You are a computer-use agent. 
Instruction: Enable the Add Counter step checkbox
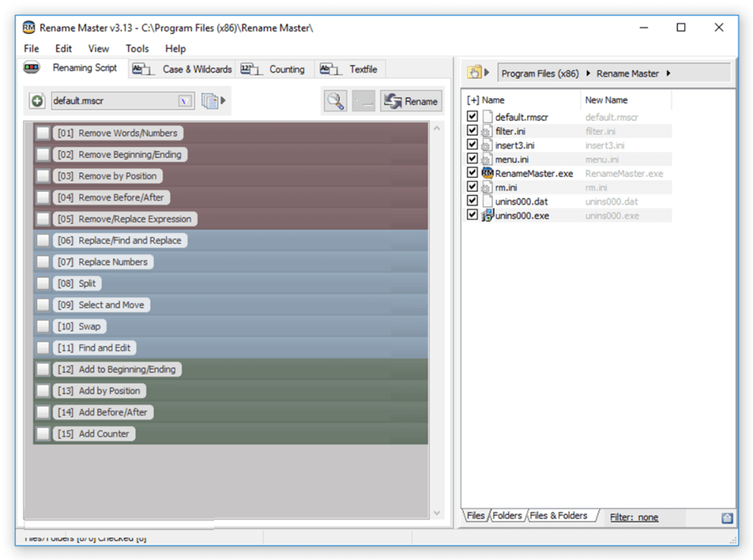43,434
